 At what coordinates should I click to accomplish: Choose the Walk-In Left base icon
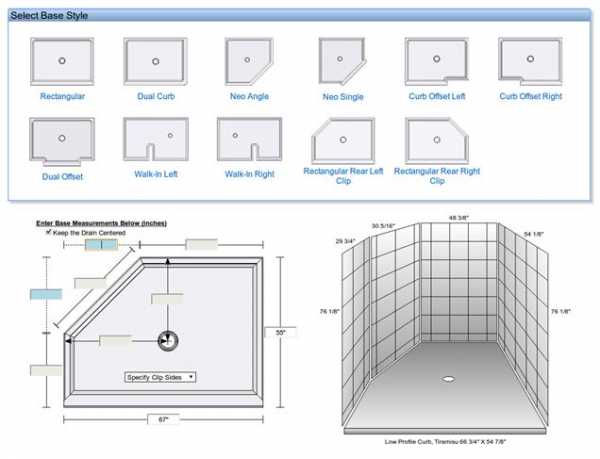click(x=155, y=140)
